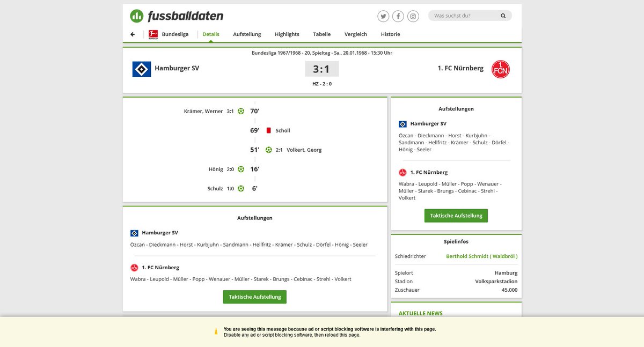Click the goal ball icon at 16'

pos(241,169)
